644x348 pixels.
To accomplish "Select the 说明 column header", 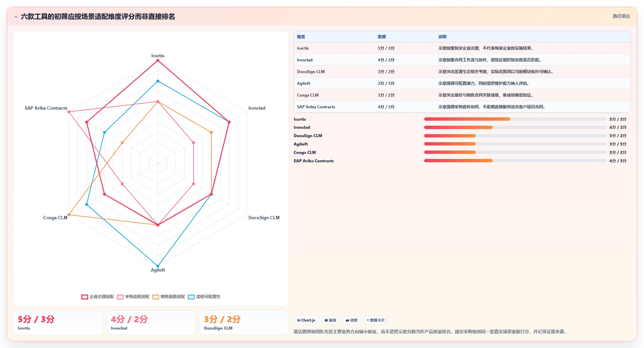I will (443, 37).
